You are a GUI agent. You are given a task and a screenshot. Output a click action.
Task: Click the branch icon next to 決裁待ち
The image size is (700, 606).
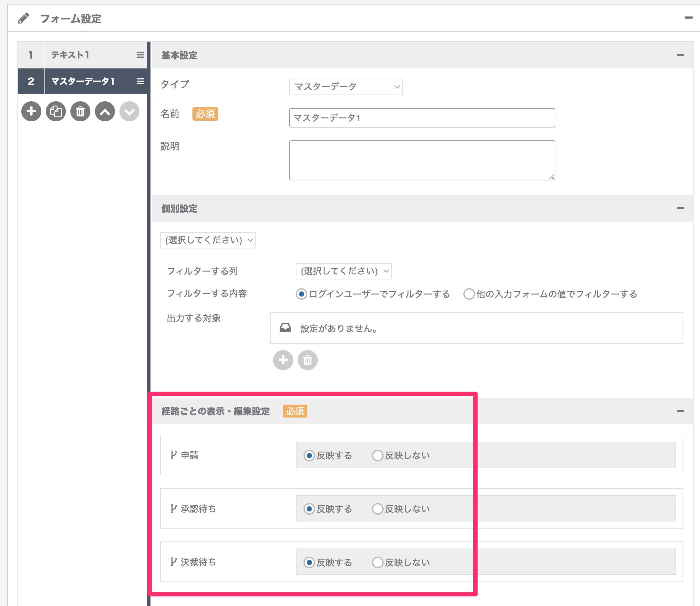coord(174,562)
